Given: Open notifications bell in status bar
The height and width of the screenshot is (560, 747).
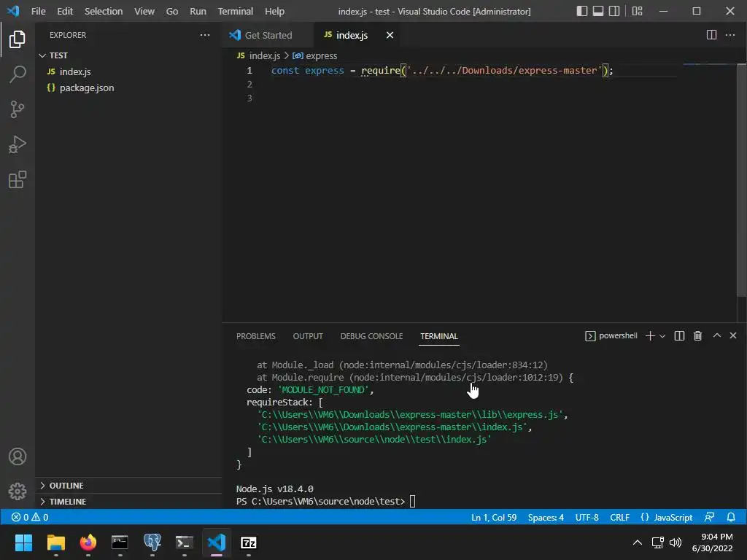Looking at the screenshot, I should [x=731, y=517].
